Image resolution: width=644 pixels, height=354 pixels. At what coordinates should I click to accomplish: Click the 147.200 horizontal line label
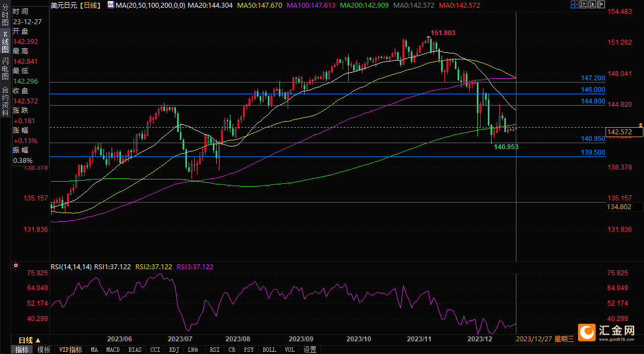(593, 78)
